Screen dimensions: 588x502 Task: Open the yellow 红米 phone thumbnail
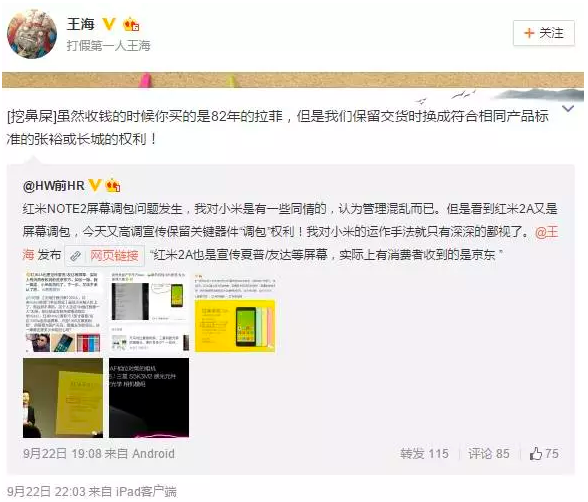click(235, 313)
